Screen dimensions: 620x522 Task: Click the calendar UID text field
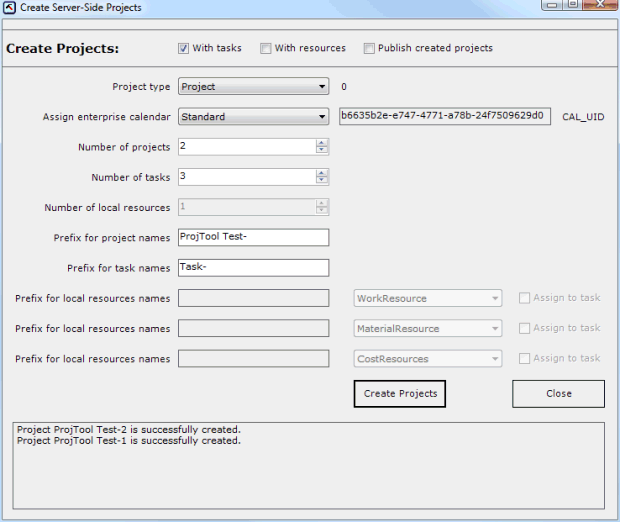[445, 116]
